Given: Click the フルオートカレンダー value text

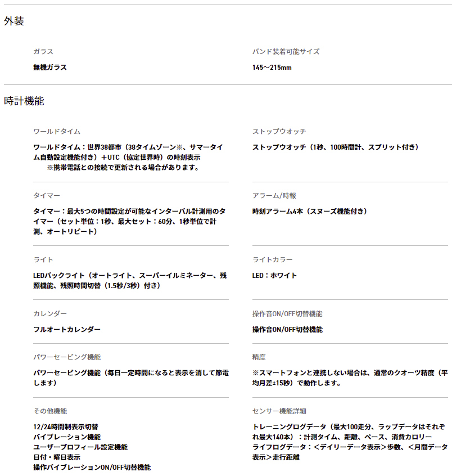Looking at the screenshot, I should [x=67, y=329].
